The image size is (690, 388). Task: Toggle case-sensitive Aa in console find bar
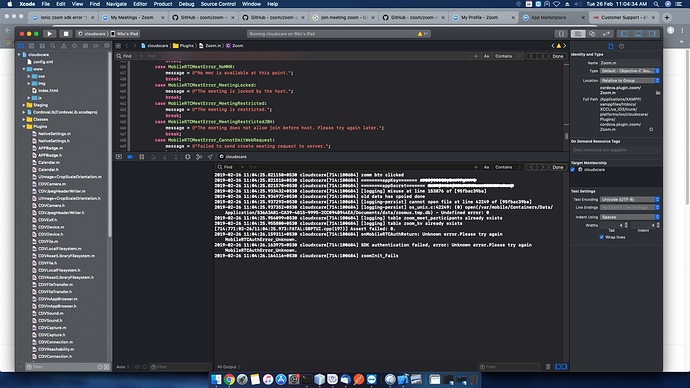tap(486, 167)
